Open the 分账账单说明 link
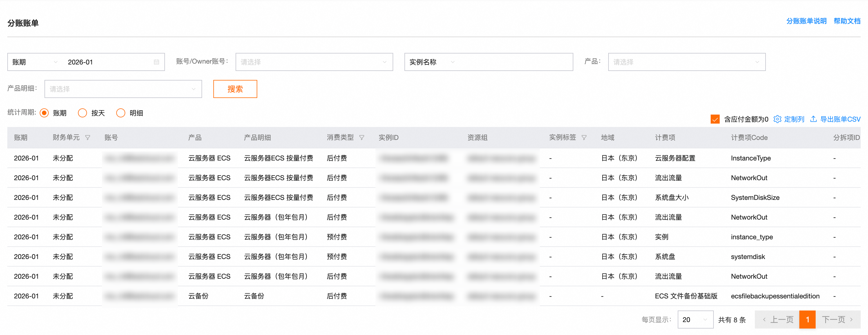This screenshot has height=335, width=868. 806,21
